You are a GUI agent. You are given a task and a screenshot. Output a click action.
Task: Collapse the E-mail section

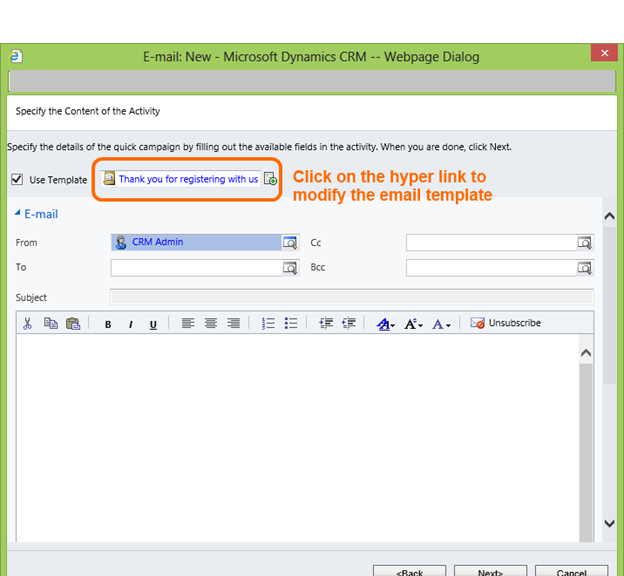pyautogui.click(x=18, y=214)
